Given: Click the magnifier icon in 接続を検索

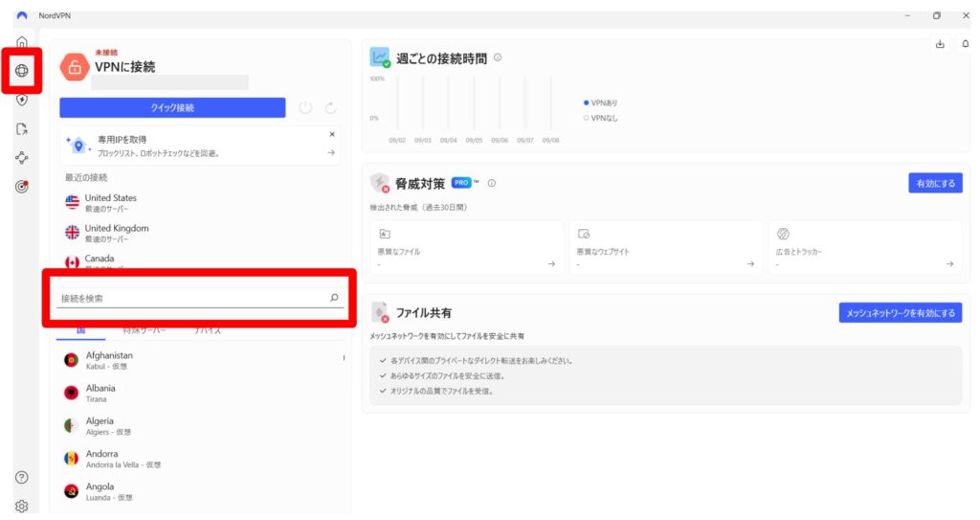Looking at the screenshot, I should (334, 298).
